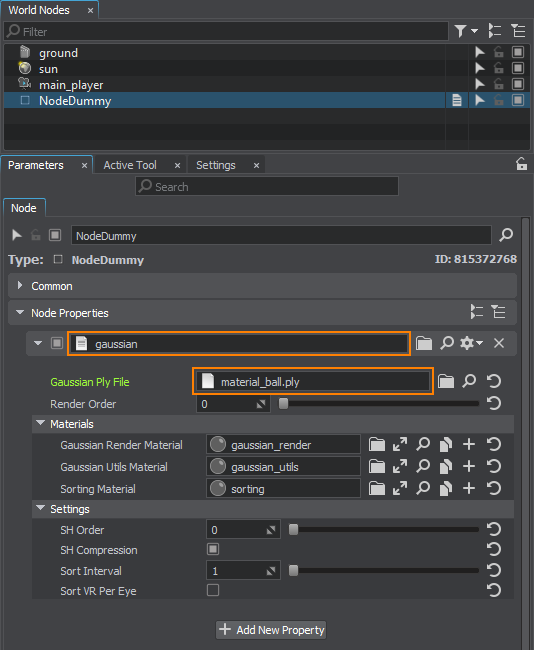
Task: Reset Gaussian Ply File to default
Action: (494, 381)
